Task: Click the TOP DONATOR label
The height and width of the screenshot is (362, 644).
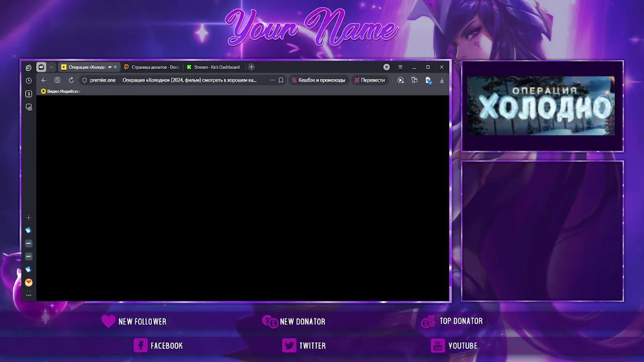Action: 461,321
